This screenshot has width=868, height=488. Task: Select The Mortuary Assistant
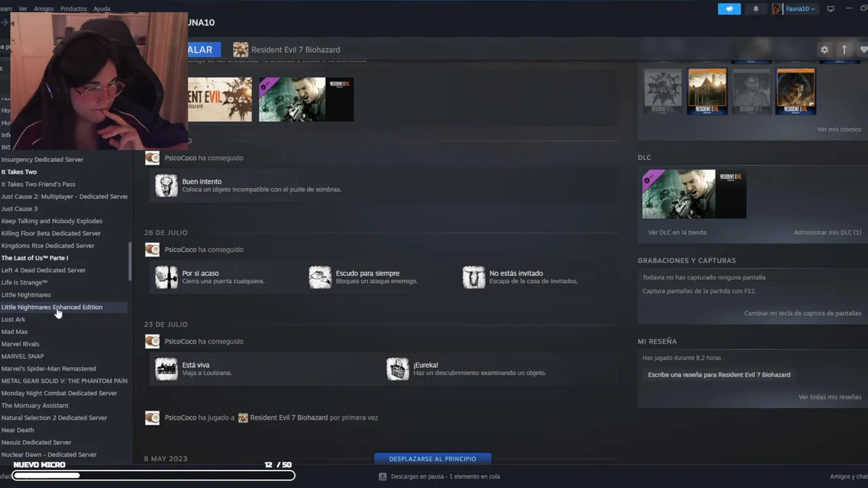click(x=35, y=406)
